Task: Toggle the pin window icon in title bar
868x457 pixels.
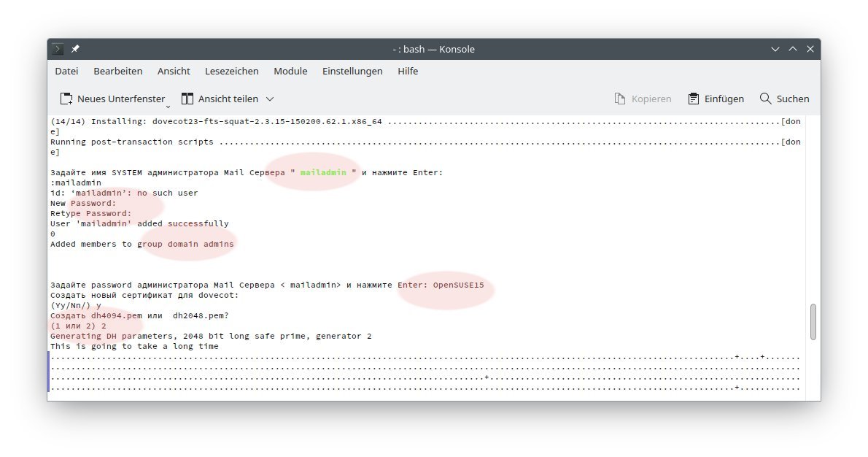Action: [x=75, y=49]
